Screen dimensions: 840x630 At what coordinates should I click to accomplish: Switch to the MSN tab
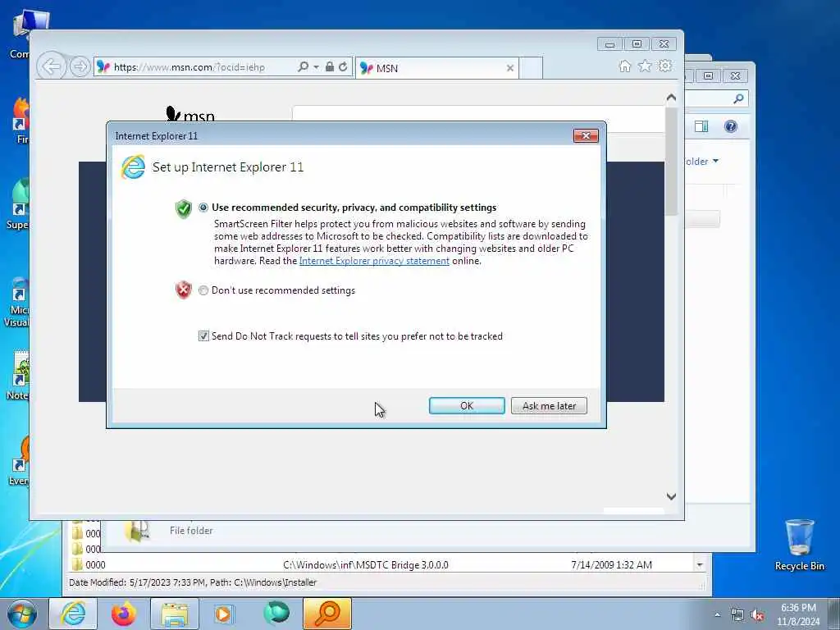[x=436, y=68]
